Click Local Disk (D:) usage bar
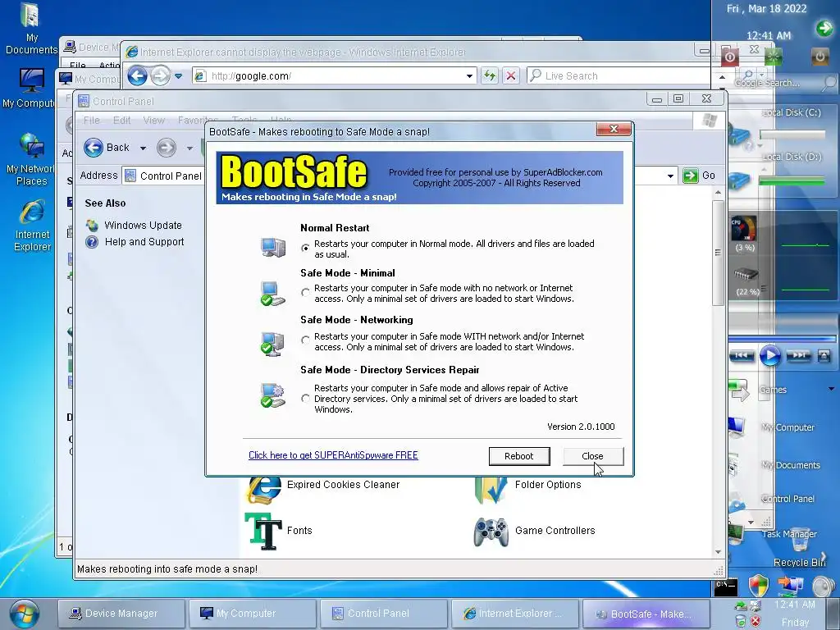The width and height of the screenshot is (840, 630). (792, 181)
